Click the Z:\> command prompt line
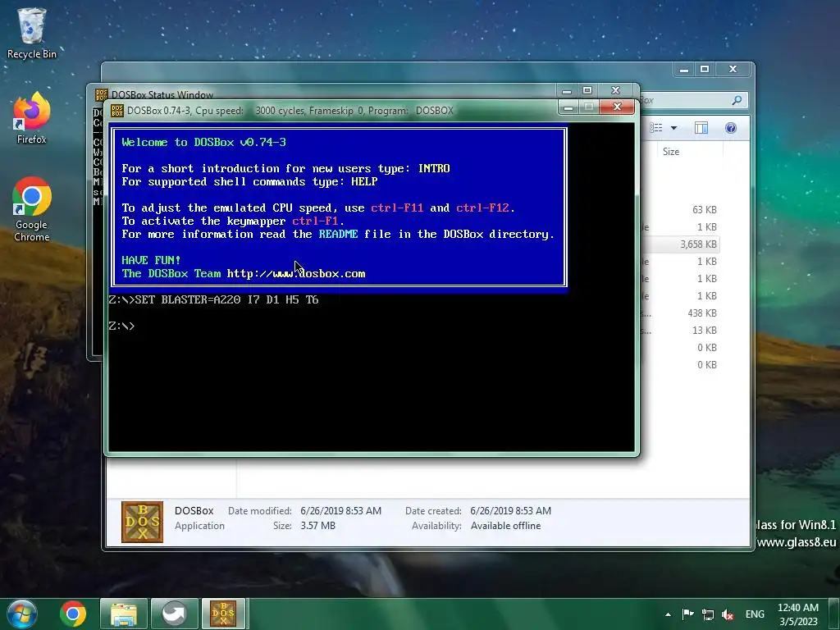The width and height of the screenshot is (840, 630). (x=121, y=326)
